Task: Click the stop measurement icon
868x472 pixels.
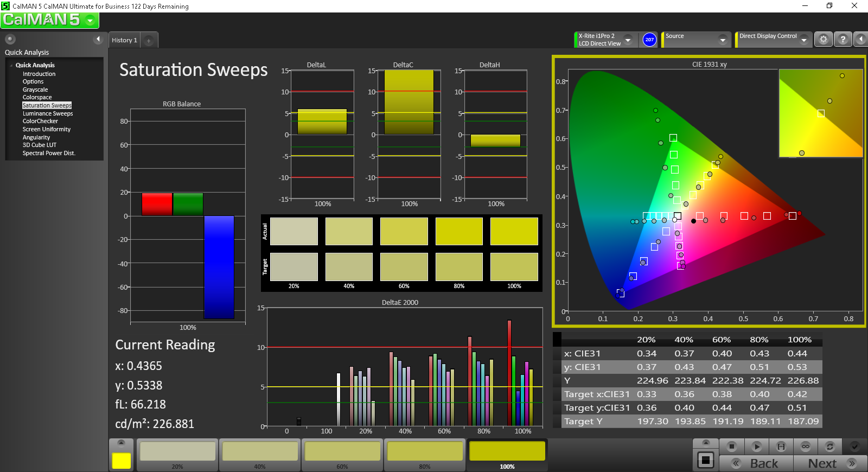Action: 732,447
